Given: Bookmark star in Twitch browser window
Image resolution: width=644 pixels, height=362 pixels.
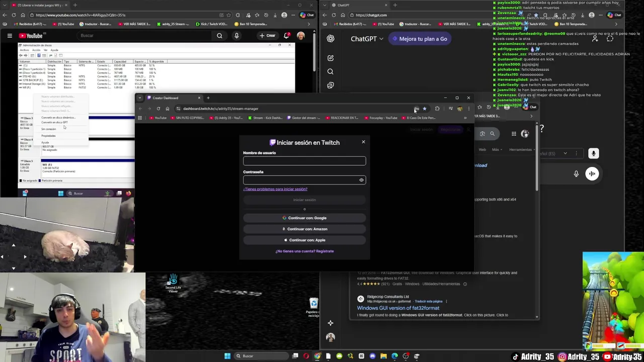Looking at the screenshot, I should tap(425, 109).
